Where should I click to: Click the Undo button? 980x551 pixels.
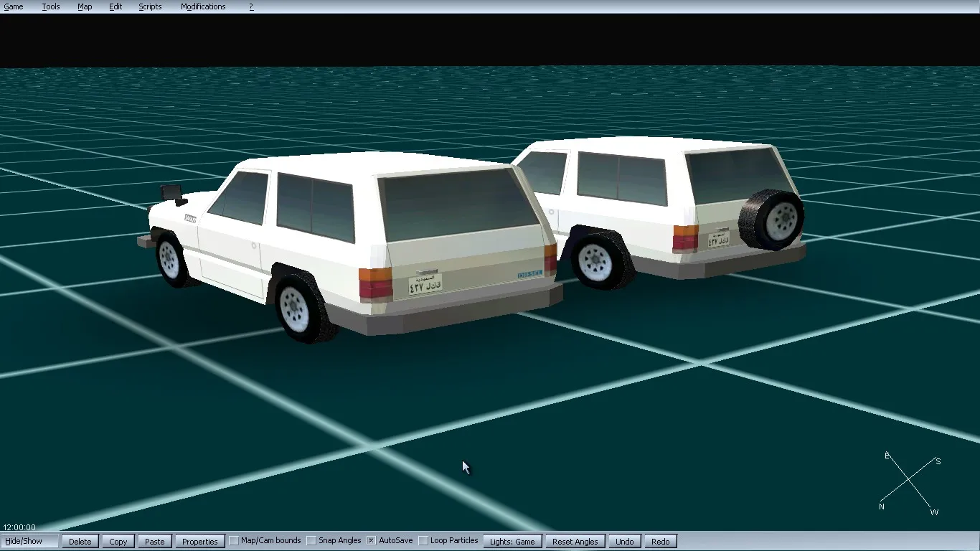click(x=625, y=541)
